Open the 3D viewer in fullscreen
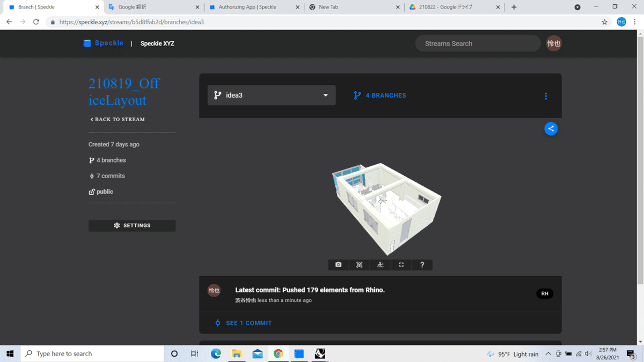 (x=401, y=264)
